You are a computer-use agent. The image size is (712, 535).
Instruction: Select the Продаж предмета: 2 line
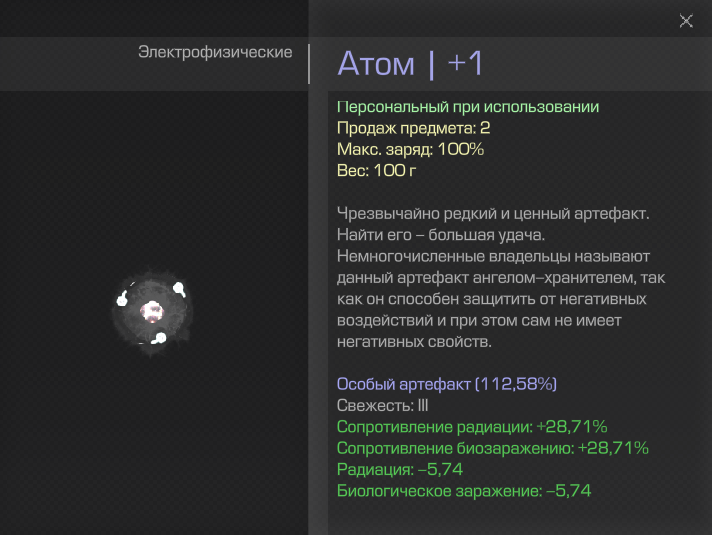pyautogui.click(x=413, y=128)
